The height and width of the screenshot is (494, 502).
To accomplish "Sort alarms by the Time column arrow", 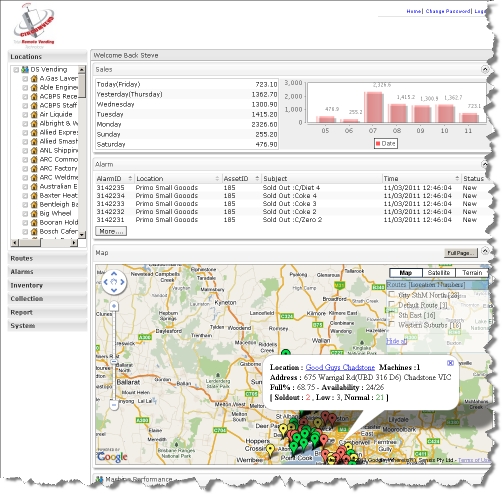I will (457, 178).
